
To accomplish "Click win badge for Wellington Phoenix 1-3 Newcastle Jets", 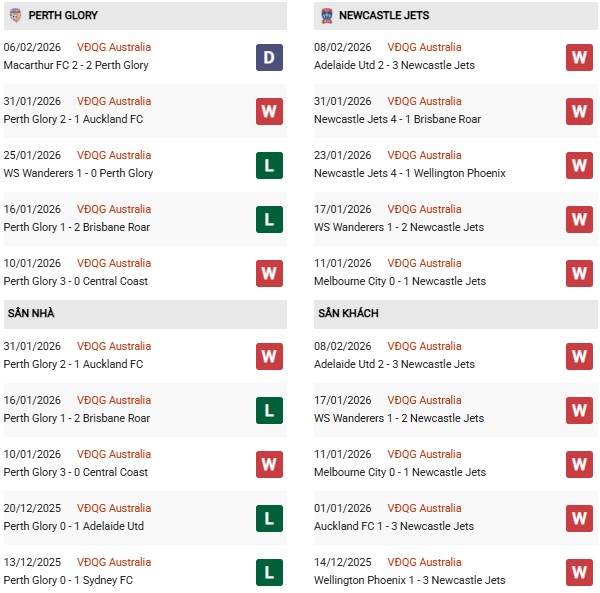I will click(580, 572).
